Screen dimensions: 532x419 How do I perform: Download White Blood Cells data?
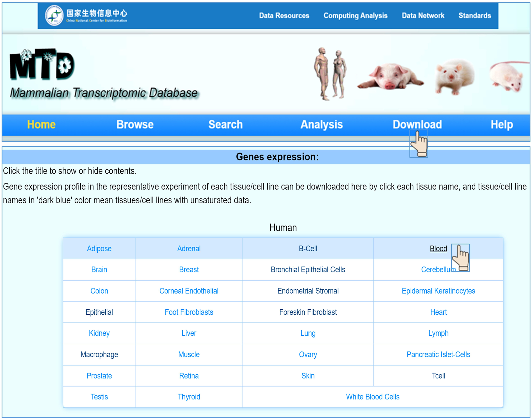pyautogui.click(x=372, y=397)
